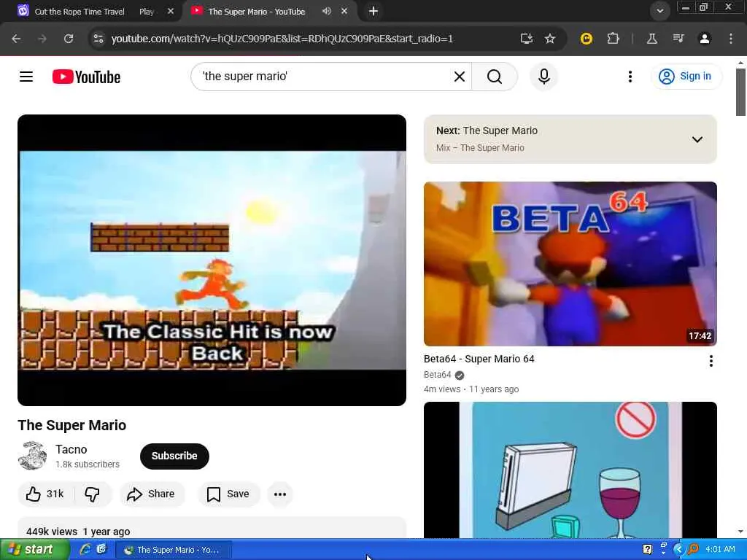Open Internet Explorer from quick launch

pos(85,550)
